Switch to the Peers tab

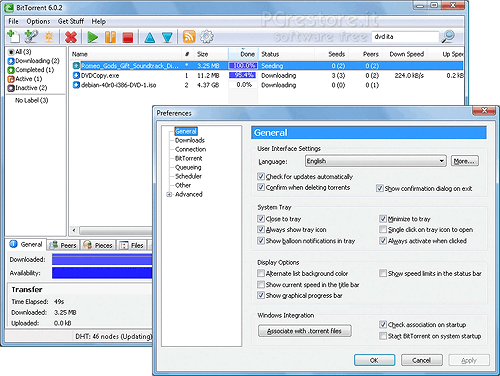click(63, 245)
